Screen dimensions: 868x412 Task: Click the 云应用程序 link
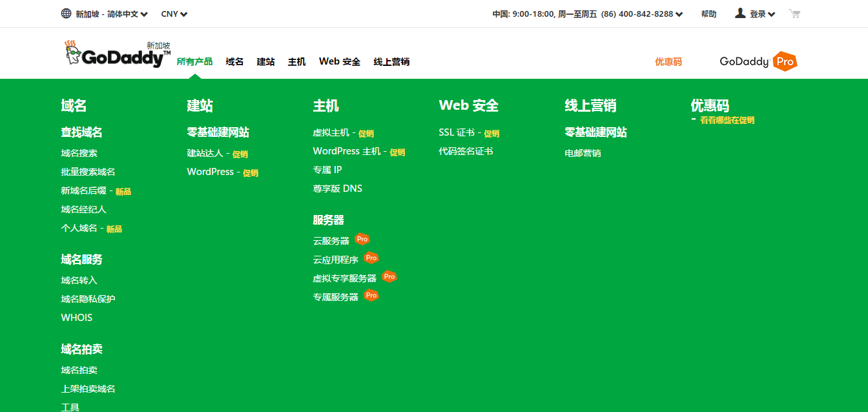click(336, 260)
